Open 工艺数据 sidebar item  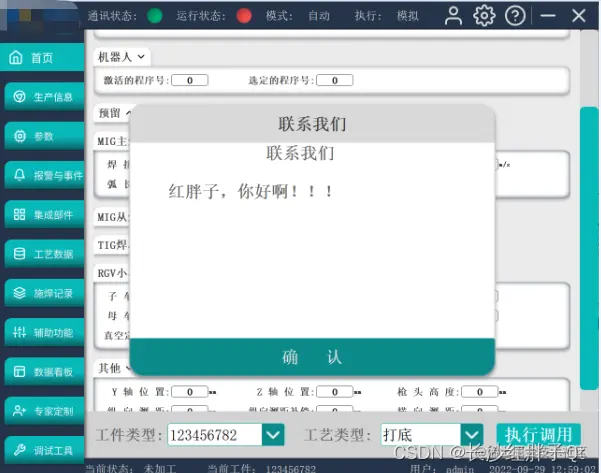coord(44,254)
